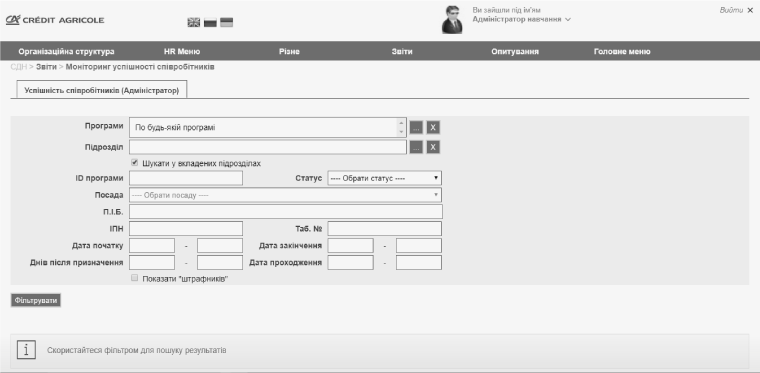Click text Скористайтеся фільтром для пошуку результатів
This screenshot has height=373, width=760.
(137, 350)
